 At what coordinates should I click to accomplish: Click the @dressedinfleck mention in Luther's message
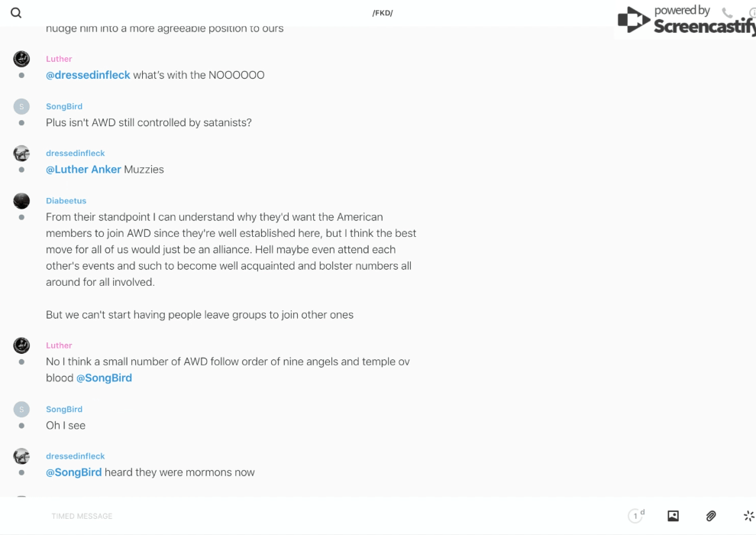pos(88,75)
